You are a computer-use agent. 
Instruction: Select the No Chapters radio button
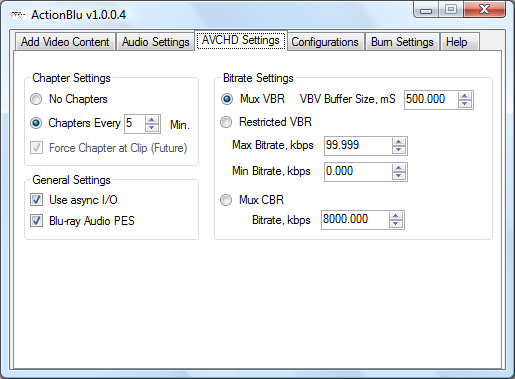click(36, 99)
